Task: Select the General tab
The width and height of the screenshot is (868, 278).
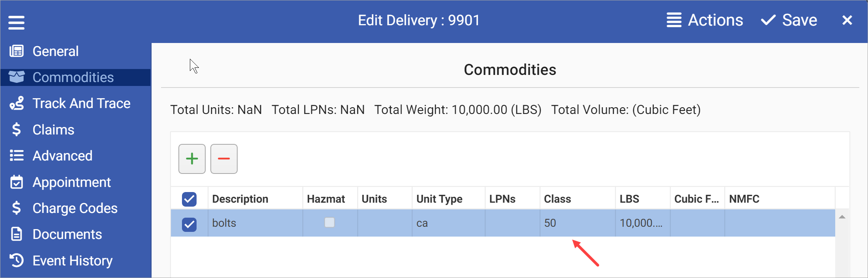Action: point(55,51)
